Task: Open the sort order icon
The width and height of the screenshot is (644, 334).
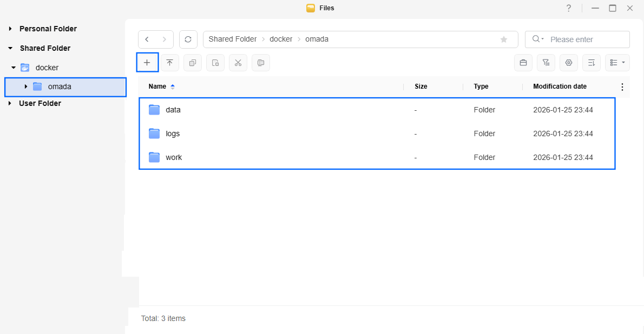Action: pyautogui.click(x=591, y=63)
